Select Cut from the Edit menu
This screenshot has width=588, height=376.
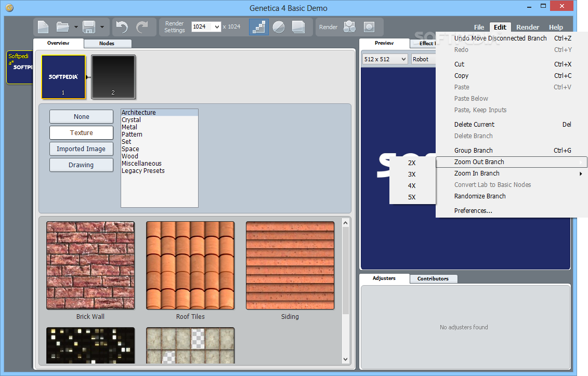(x=512, y=64)
